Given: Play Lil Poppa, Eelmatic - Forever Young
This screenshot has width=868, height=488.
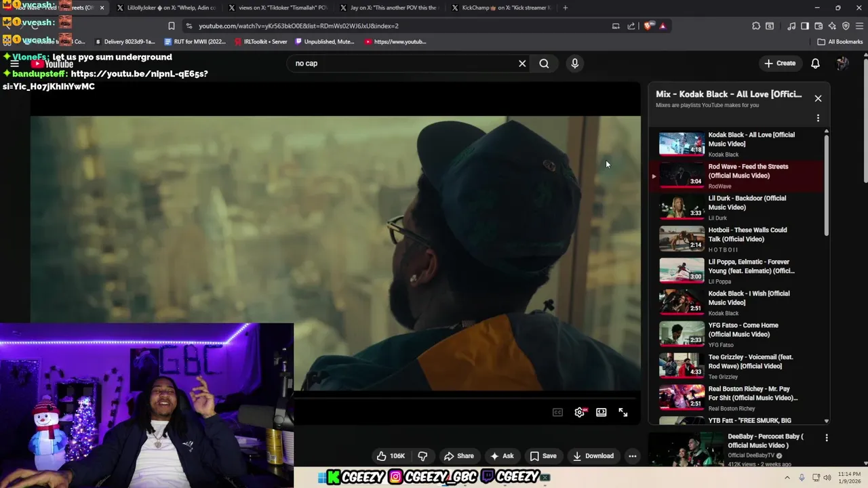Looking at the screenshot, I should (x=736, y=271).
